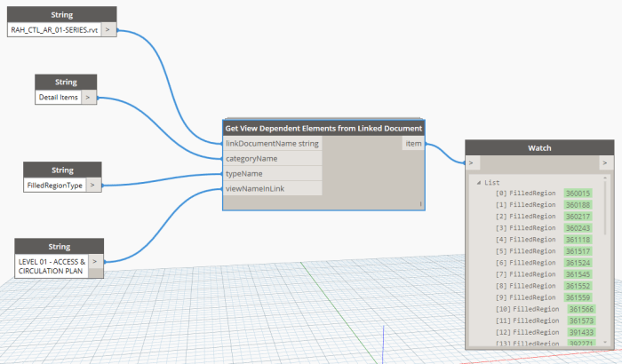Click output port of FilledRegionType String node
622x364 pixels.
point(93,185)
